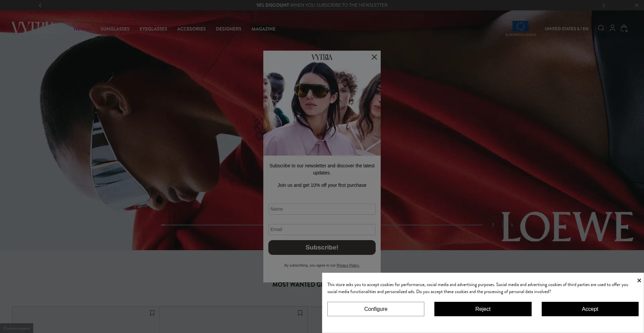Image resolution: width=644 pixels, height=333 pixels.
Task: Bookmark the second product card
Action: (300, 313)
